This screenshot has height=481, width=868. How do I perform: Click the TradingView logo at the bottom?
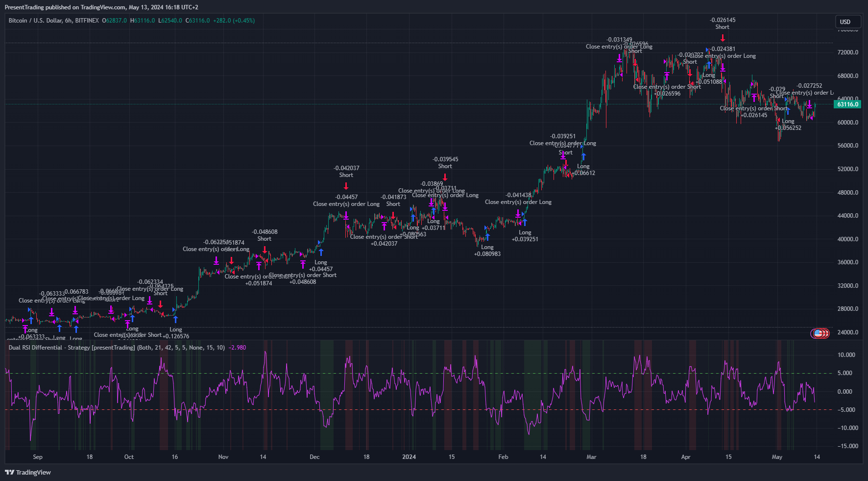click(28, 472)
